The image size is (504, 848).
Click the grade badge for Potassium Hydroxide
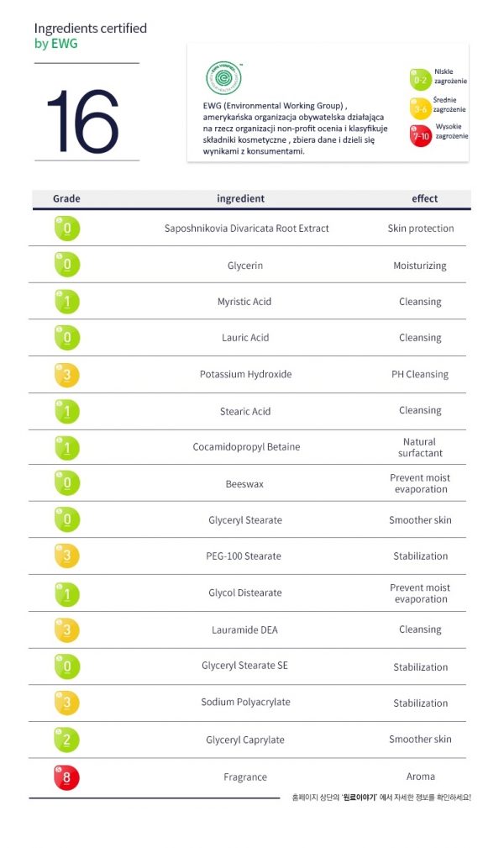pos(67,375)
